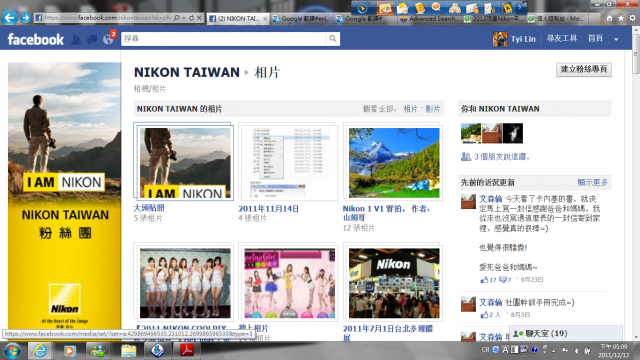
Task: Switch to the first Google translate tab
Action: [x=302, y=19]
